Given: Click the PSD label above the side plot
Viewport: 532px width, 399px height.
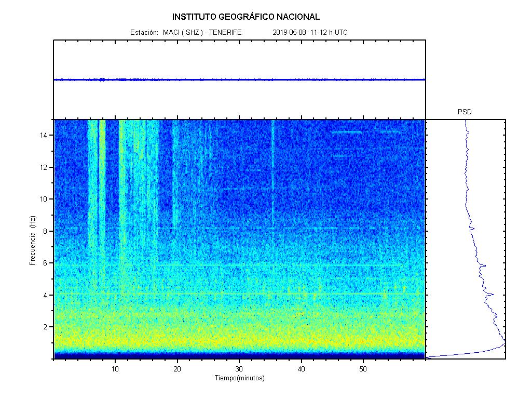Looking at the screenshot, I should [x=465, y=112].
